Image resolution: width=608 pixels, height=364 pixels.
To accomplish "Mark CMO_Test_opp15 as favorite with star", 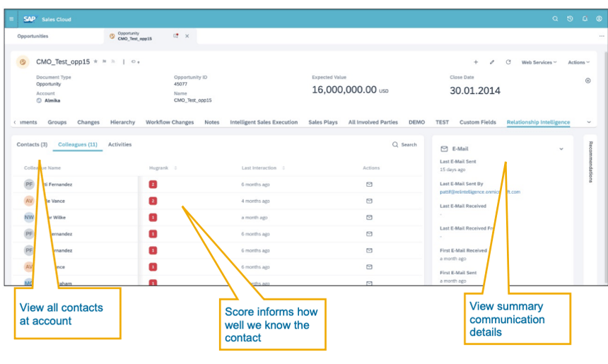I will [95, 61].
